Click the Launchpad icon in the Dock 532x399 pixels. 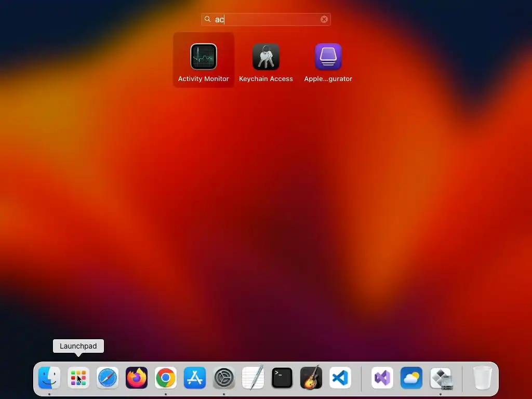point(78,378)
